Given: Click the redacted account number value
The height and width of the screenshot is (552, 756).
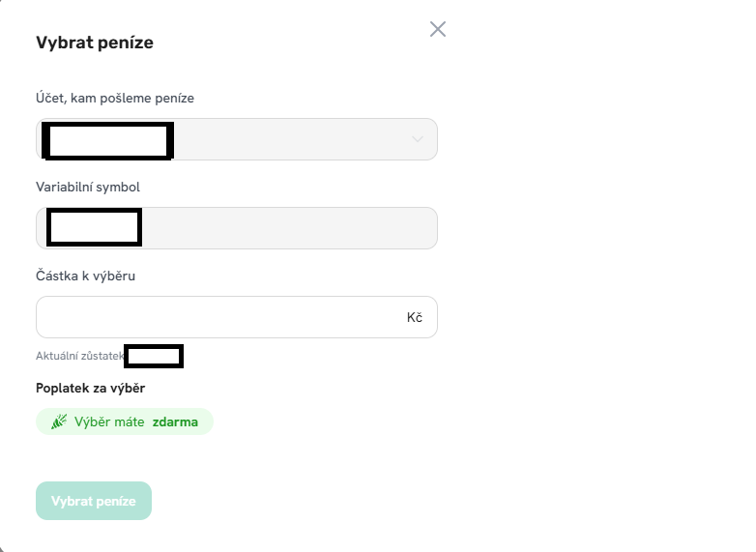Looking at the screenshot, I should (x=108, y=141).
